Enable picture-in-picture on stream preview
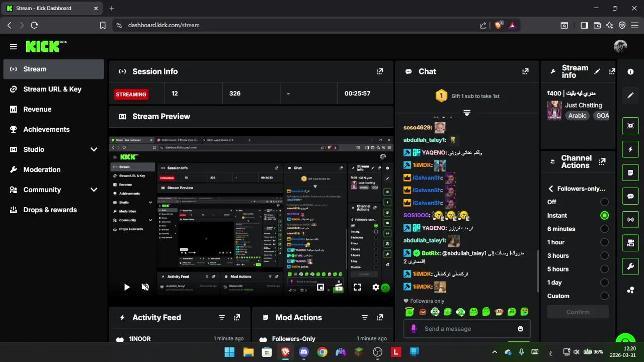Screen dimensions: 644x362 [320, 287]
